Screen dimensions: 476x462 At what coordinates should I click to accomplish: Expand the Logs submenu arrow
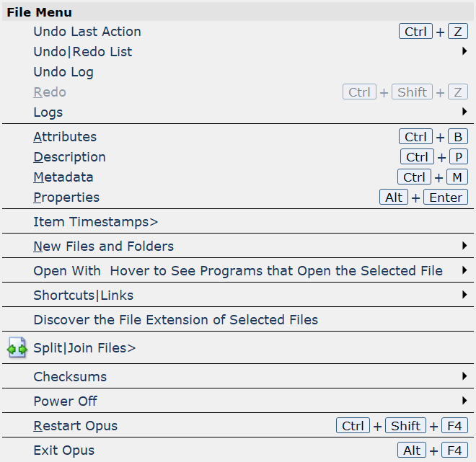(464, 112)
